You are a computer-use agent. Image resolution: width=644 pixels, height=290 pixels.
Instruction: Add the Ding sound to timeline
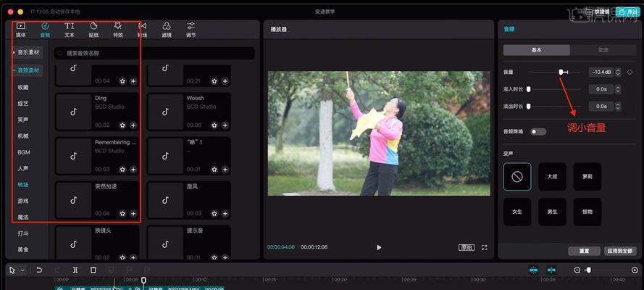click(x=133, y=125)
